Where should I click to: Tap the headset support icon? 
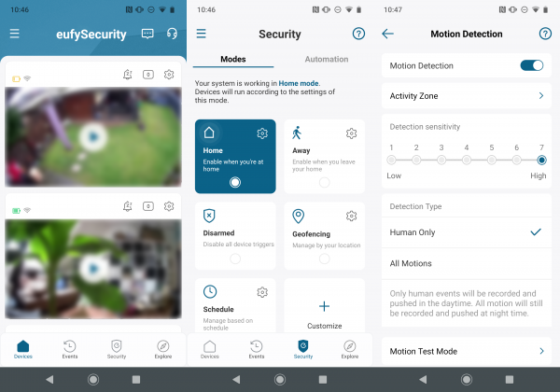(x=172, y=34)
